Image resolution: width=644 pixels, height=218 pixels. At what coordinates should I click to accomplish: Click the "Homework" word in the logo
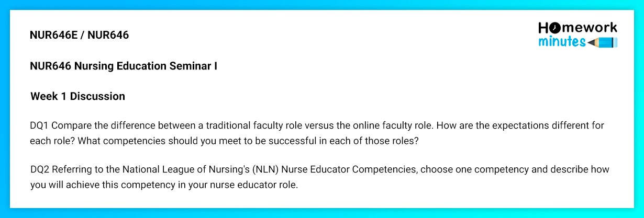coord(578,28)
